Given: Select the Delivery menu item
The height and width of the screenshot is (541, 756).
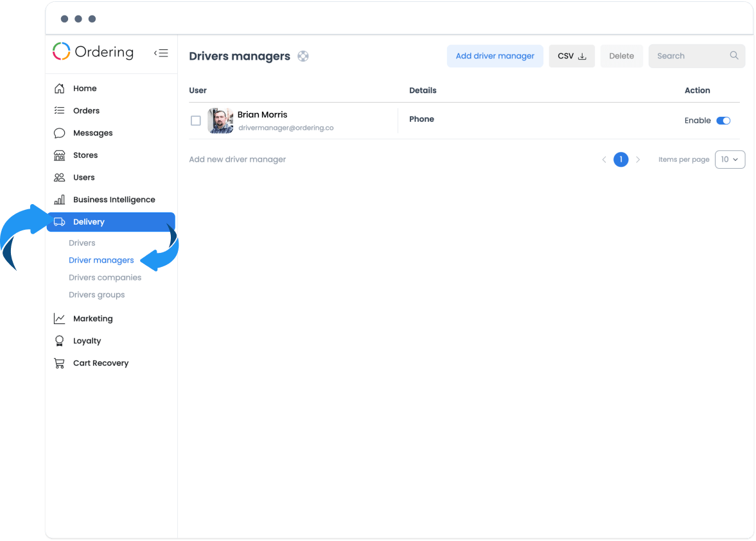Looking at the screenshot, I should point(111,221).
